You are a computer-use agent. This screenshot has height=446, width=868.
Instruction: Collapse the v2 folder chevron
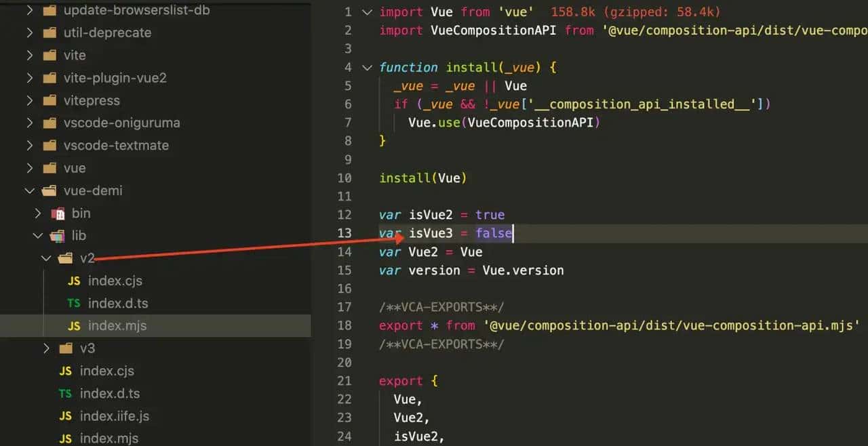point(46,258)
